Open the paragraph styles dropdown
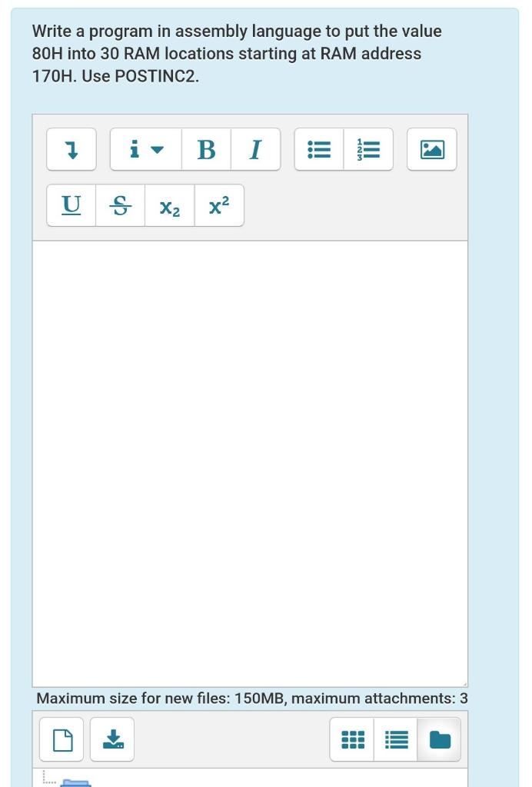This screenshot has width=532, height=787. tap(146, 149)
